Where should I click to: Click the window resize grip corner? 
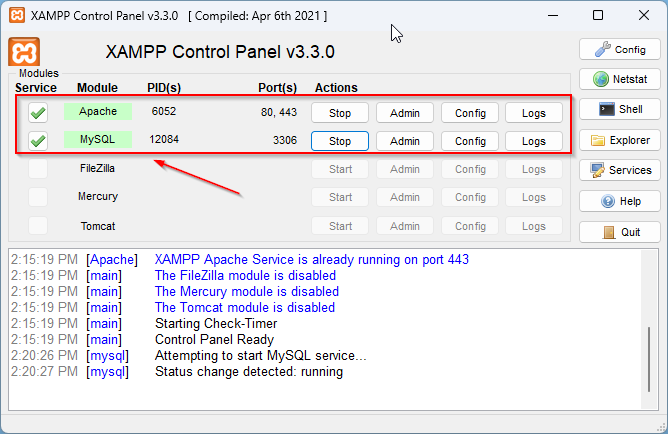[x=661, y=427]
